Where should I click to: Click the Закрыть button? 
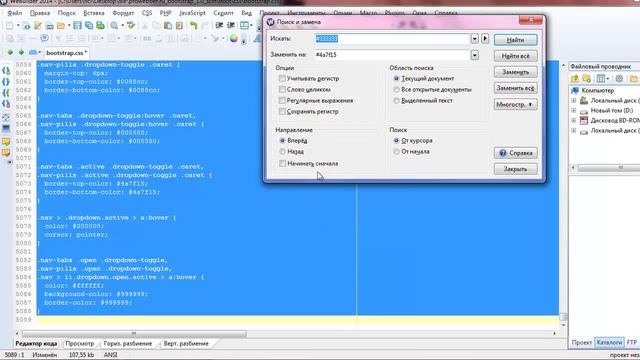tap(516, 169)
